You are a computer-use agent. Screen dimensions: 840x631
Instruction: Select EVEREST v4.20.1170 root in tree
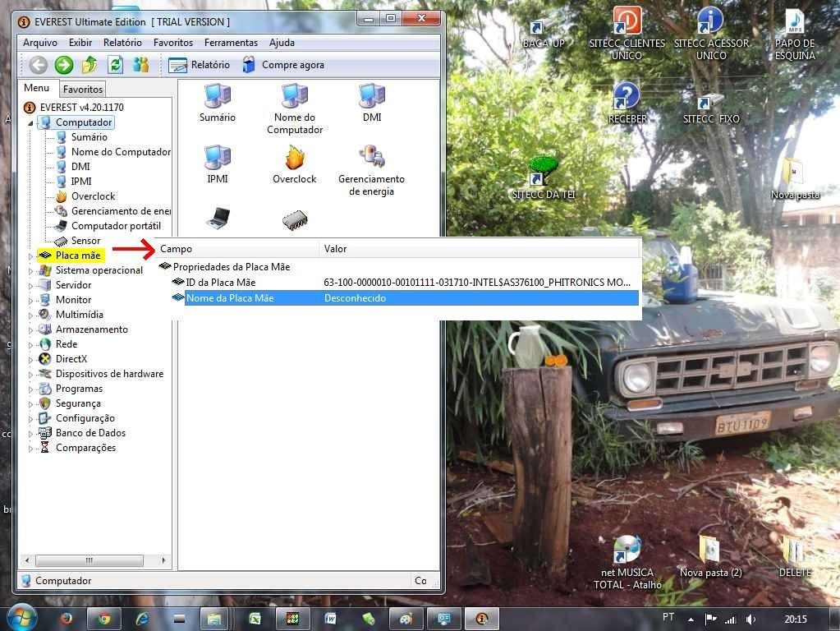pos(81,108)
